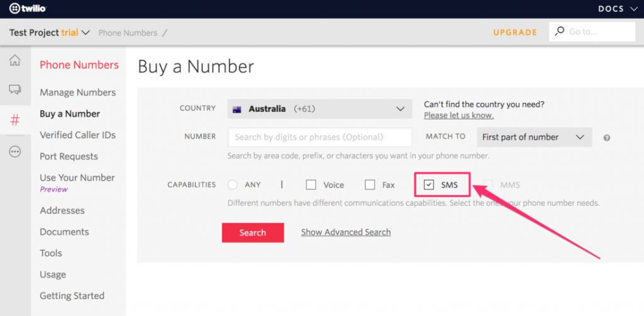Uncheck the SMS capability checkbox
644x316 pixels.
coord(429,185)
